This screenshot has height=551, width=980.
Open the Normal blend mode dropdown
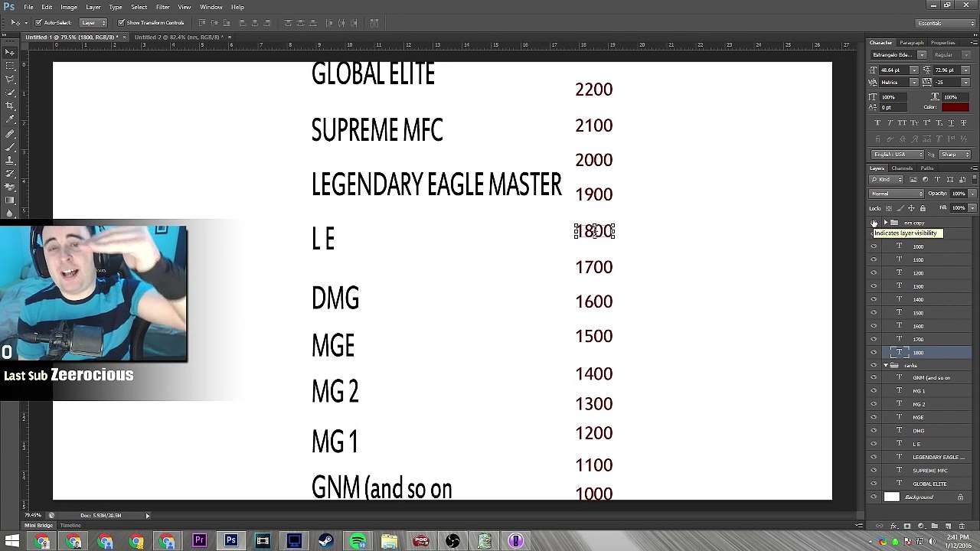[897, 194]
